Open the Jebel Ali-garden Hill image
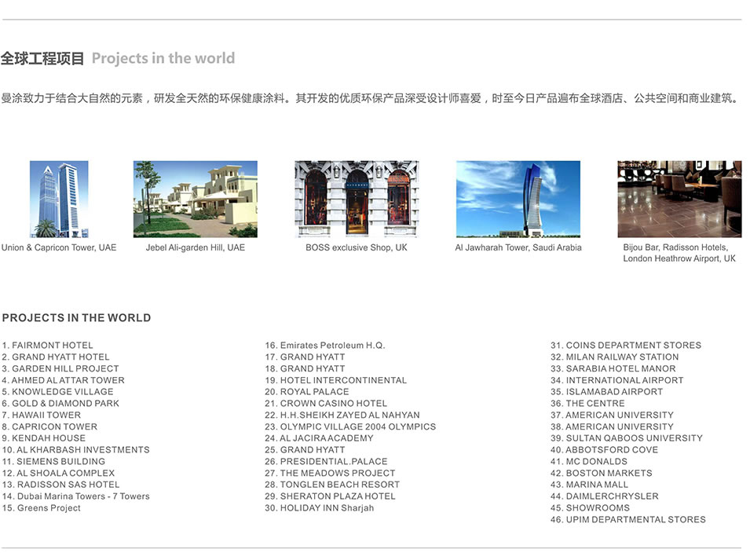Viewport: 750px width, 560px height. [x=195, y=199]
